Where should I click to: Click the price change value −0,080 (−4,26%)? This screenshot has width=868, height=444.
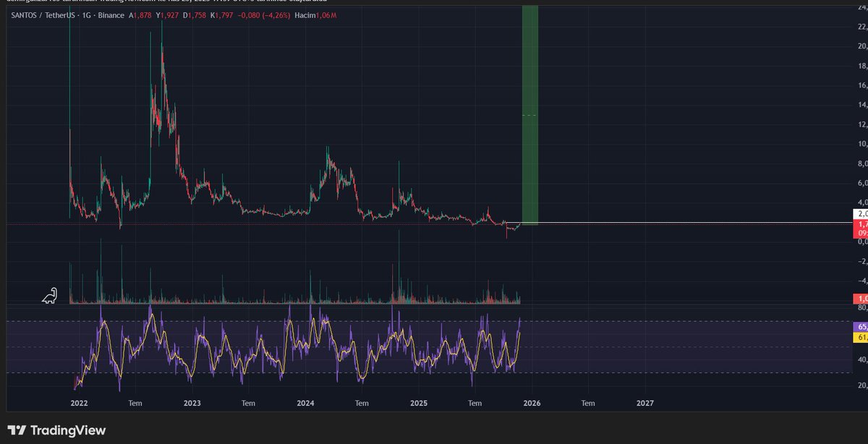pos(264,15)
